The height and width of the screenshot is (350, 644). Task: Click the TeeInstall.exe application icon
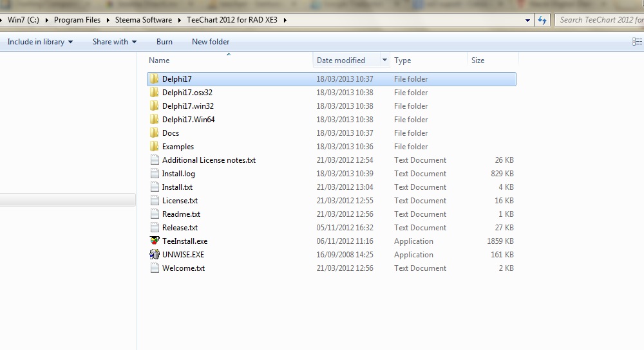point(155,241)
